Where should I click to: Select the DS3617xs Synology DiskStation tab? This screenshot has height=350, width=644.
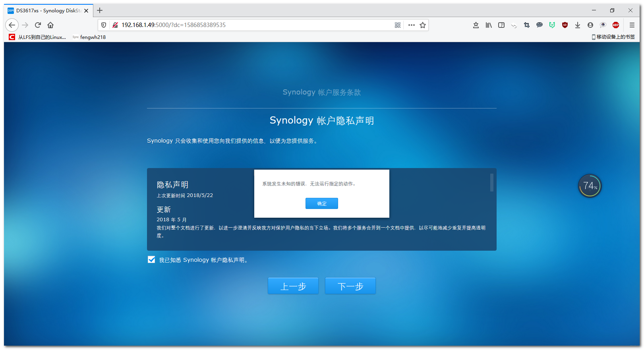pyautogui.click(x=48, y=11)
